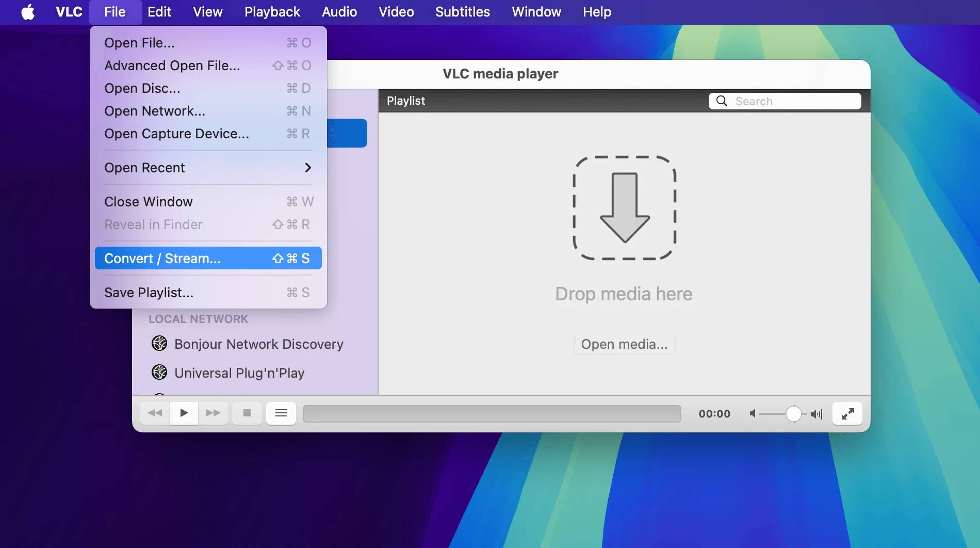This screenshot has width=980, height=548.
Task: Click the rewind previous button
Action: (155, 413)
